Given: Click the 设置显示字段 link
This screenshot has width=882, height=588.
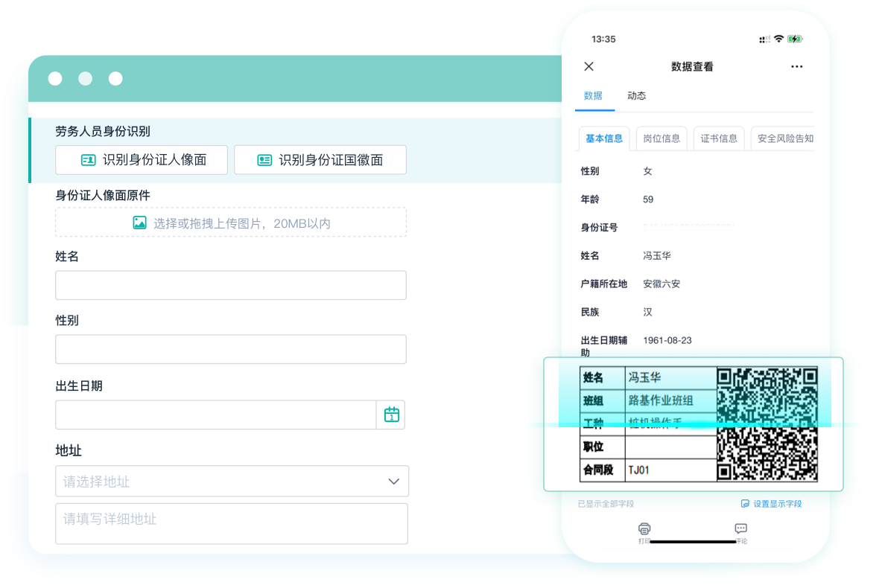Looking at the screenshot, I should pyautogui.click(x=772, y=504).
